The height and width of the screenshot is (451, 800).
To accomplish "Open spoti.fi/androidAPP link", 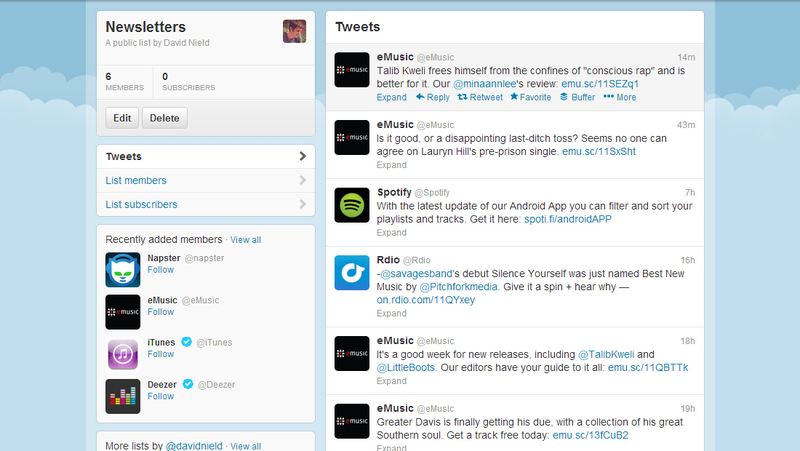I will [568, 219].
